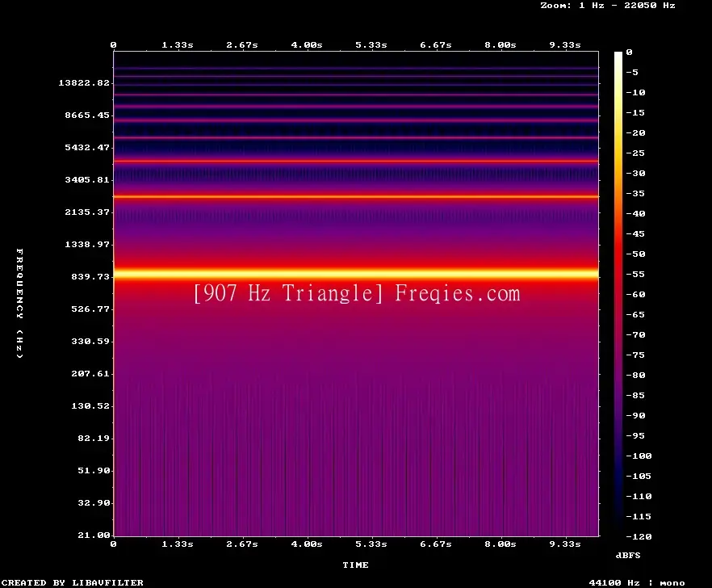
Task: Click the -100 value on the dBFS scale
Action: (x=639, y=456)
